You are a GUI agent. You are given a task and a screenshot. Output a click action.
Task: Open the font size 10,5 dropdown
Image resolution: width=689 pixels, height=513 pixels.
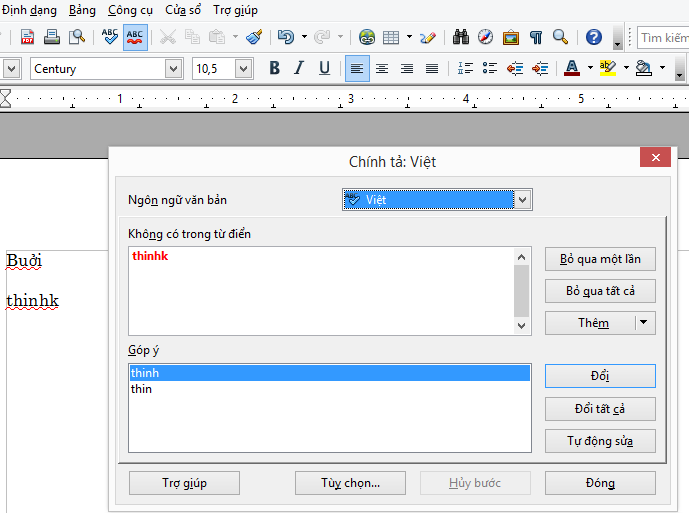click(243, 69)
